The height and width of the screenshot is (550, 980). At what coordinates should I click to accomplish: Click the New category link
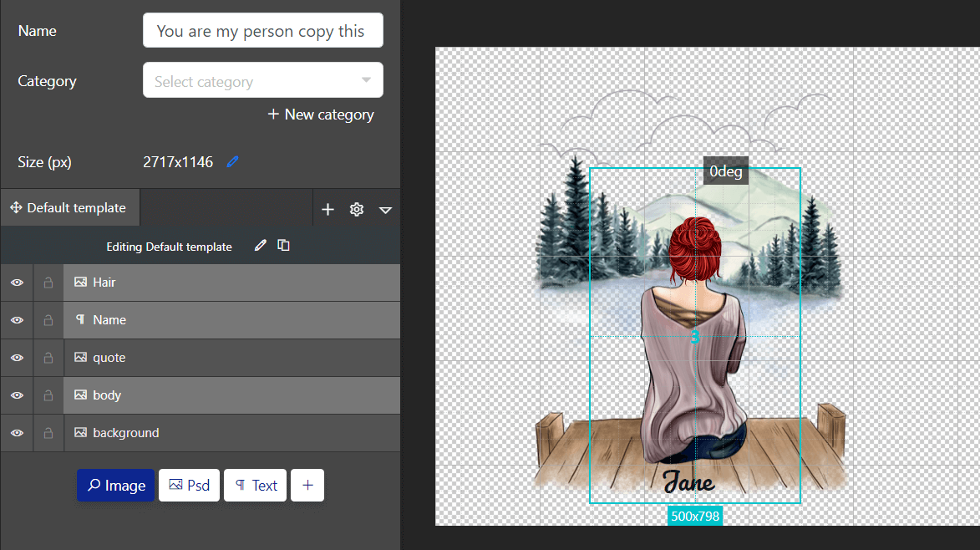321,115
